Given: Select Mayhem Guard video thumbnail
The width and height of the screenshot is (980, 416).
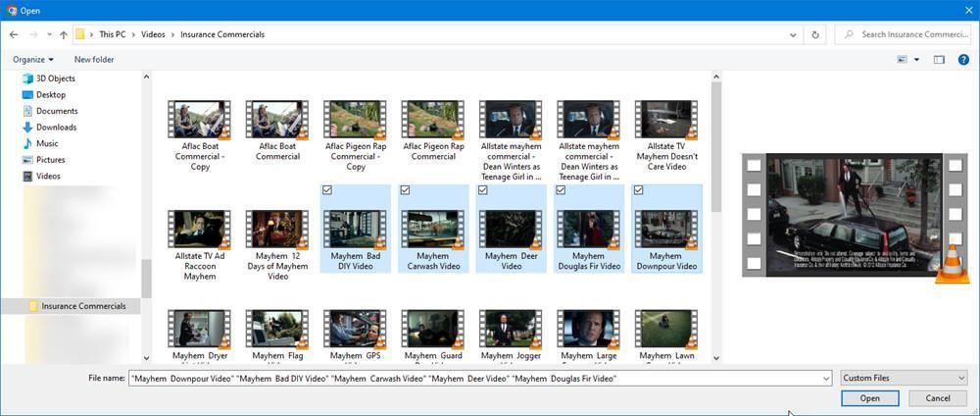Looking at the screenshot, I should (x=433, y=329).
